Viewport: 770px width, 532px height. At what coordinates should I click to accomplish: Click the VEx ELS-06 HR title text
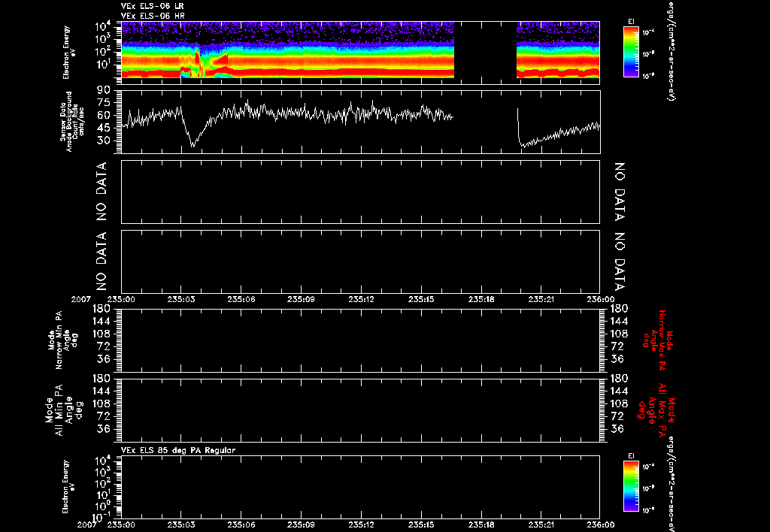[153, 16]
